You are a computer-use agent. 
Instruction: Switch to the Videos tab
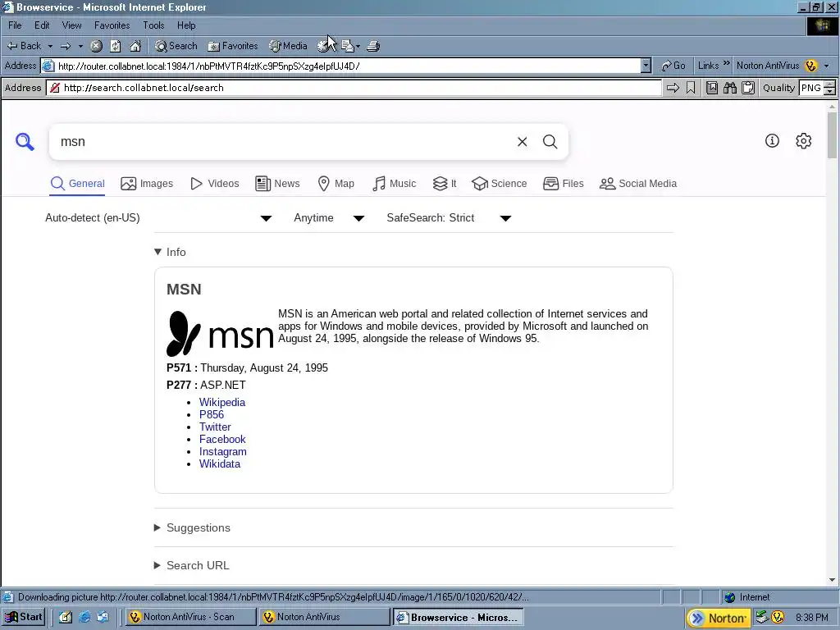215,184
